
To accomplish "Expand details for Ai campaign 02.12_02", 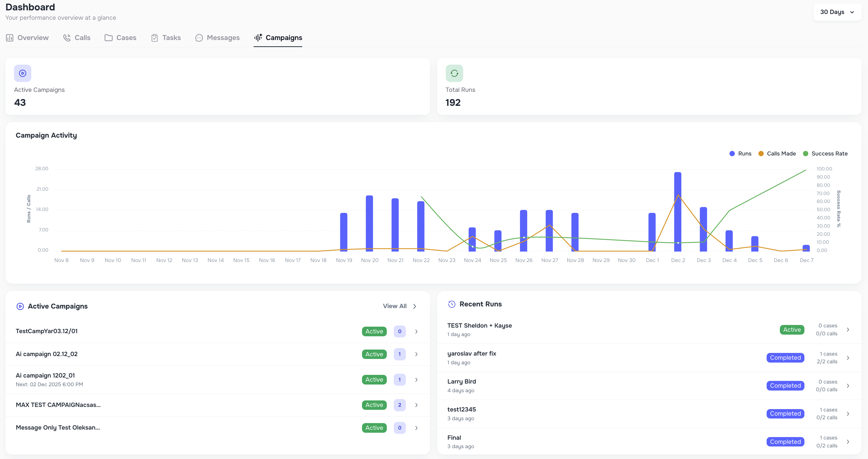I will coord(416,354).
